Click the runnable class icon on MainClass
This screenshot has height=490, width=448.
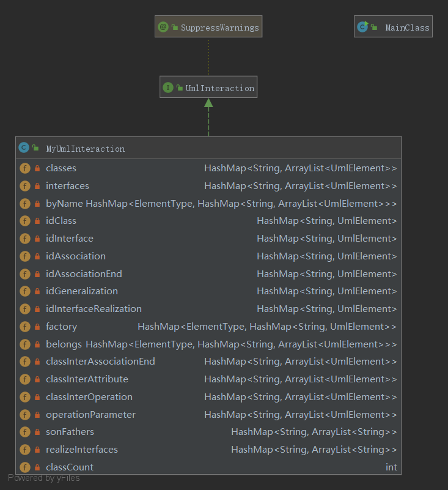pyautogui.click(x=362, y=27)
